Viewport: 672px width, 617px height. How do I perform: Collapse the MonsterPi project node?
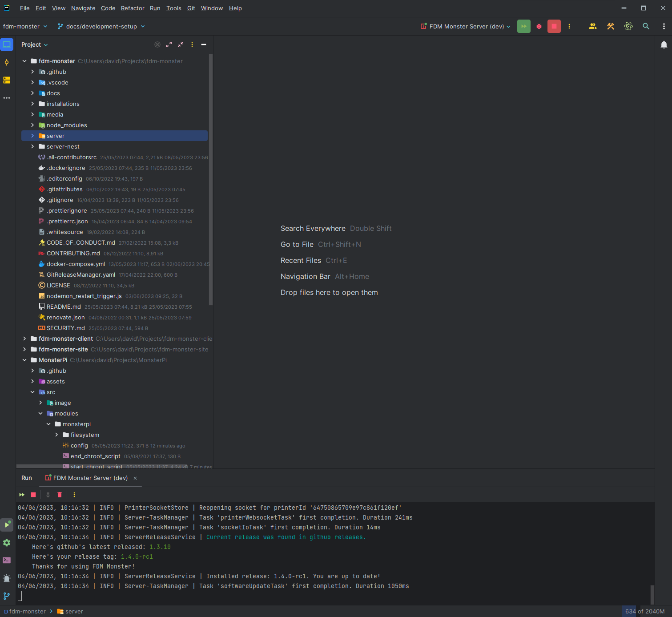[24, 360]
